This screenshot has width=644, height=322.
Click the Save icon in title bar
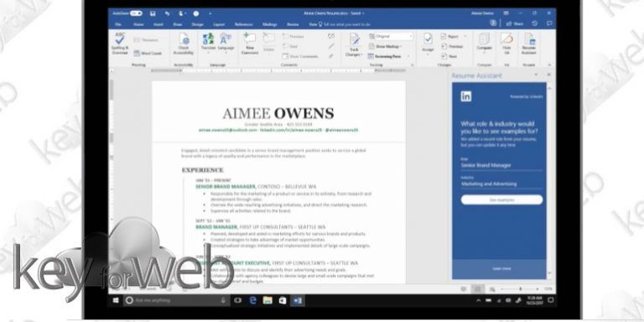point(153,13)
